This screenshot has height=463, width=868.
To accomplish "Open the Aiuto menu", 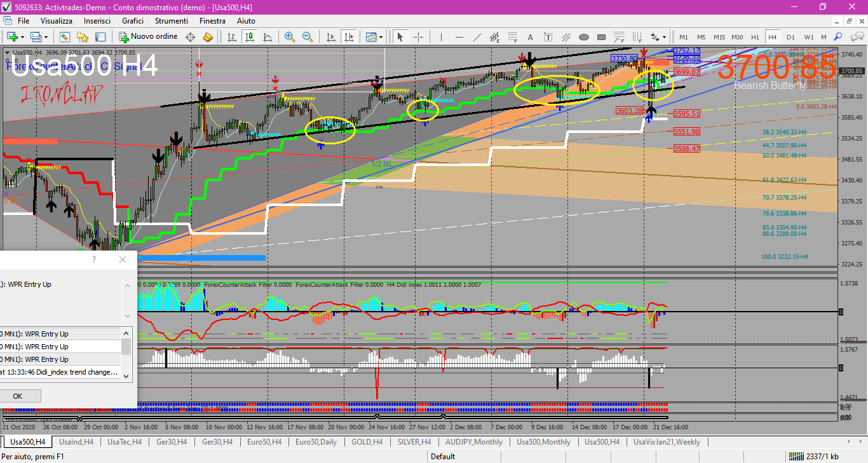I will [x=246, y=21].
